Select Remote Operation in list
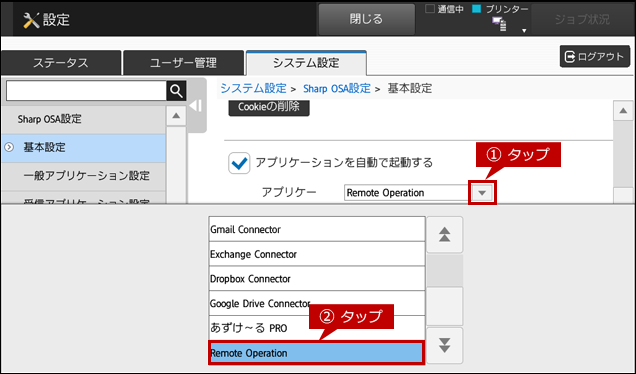 click(317, 353)
